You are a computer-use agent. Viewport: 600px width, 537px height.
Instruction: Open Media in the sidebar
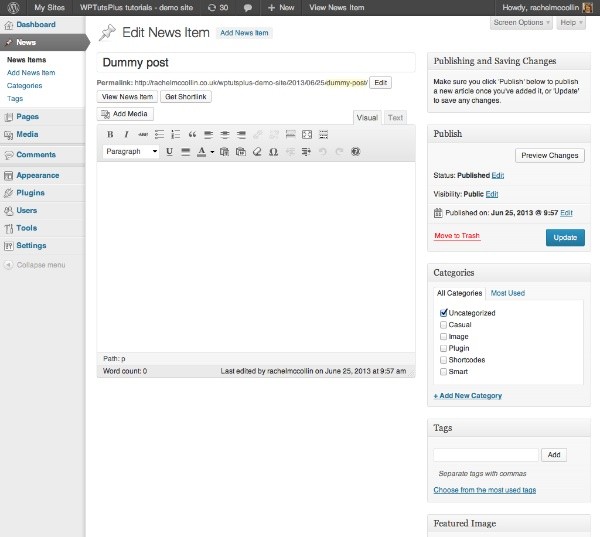point(27,134)
